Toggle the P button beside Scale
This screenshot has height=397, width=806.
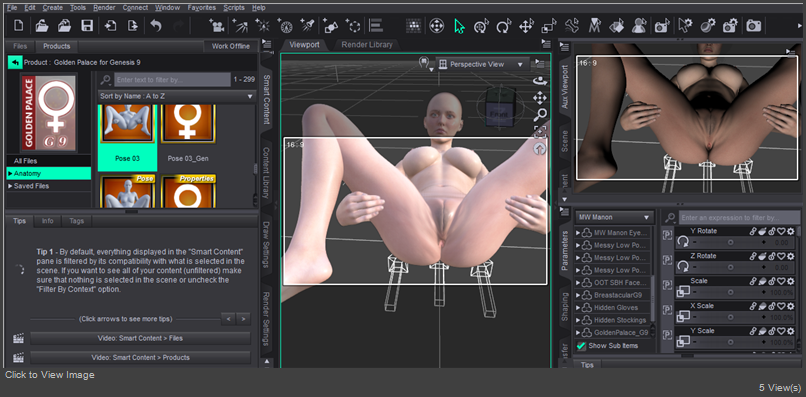click(x=667, y=285)
